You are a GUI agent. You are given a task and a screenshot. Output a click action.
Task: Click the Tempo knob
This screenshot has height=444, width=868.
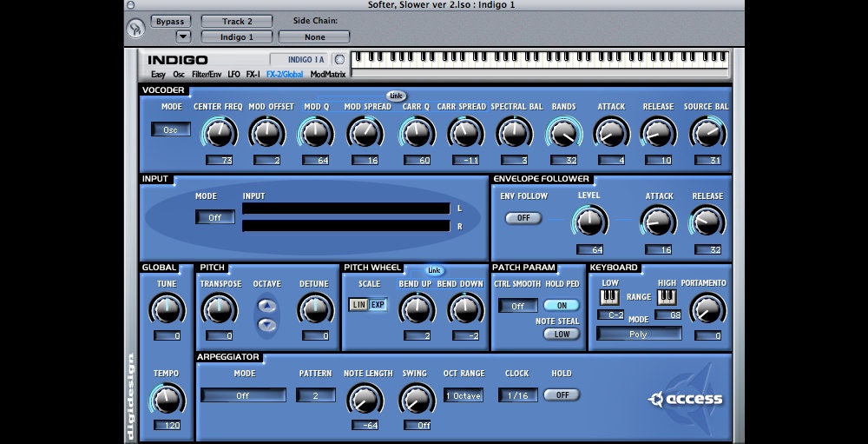point(167,399)
